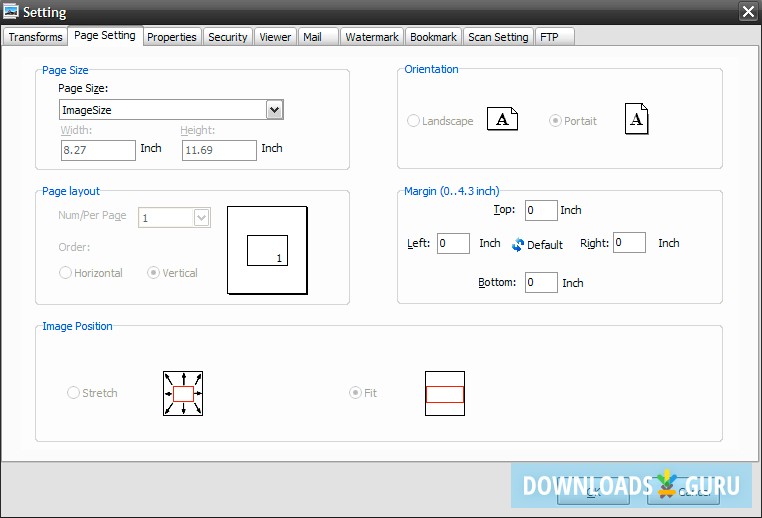762x518 pixels.
Task: Switch to the Page Setting tab
Action: [x=105, y=35]
